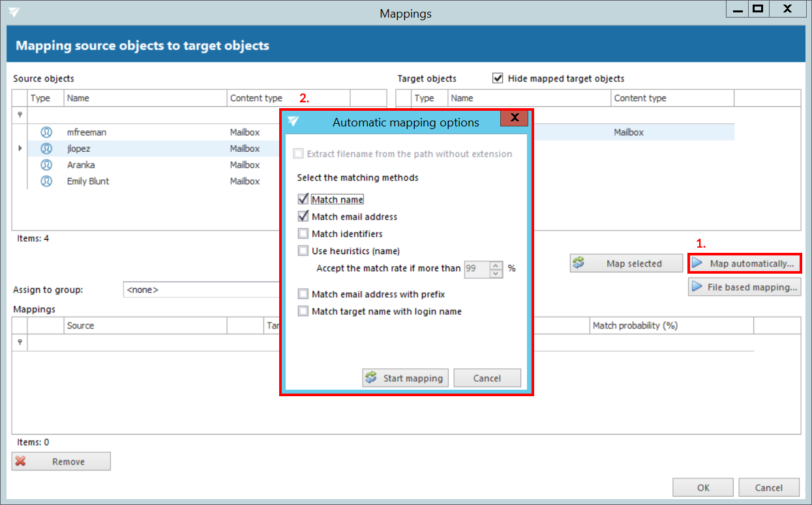Toggle Hide mapped target objects
Image resolution: width=812 pixels, height=505 pixels.
click(x=498, y=78)
